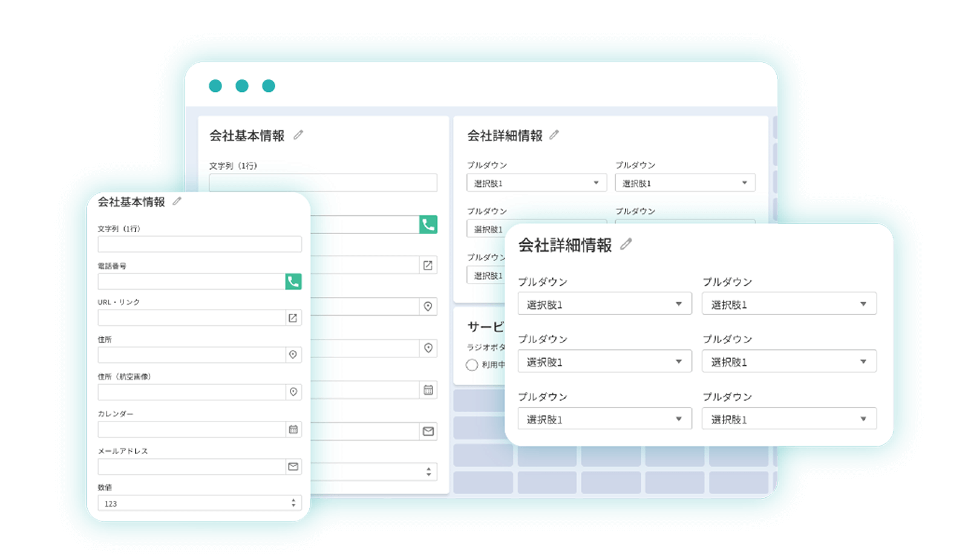
Task: Expand top-right プルダウン in foreground 会社詳細情報 card
Action: (788, 304)
